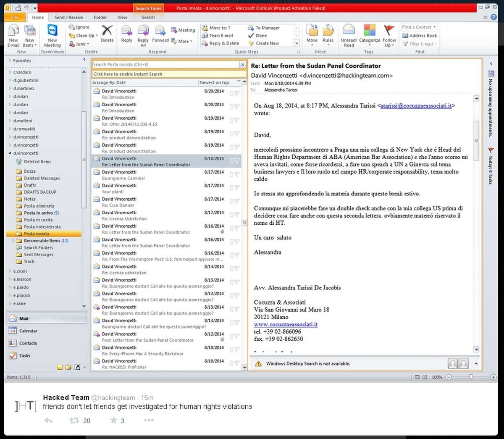Open the Rules icon menu
504x439 pixels.
point(328,31)
